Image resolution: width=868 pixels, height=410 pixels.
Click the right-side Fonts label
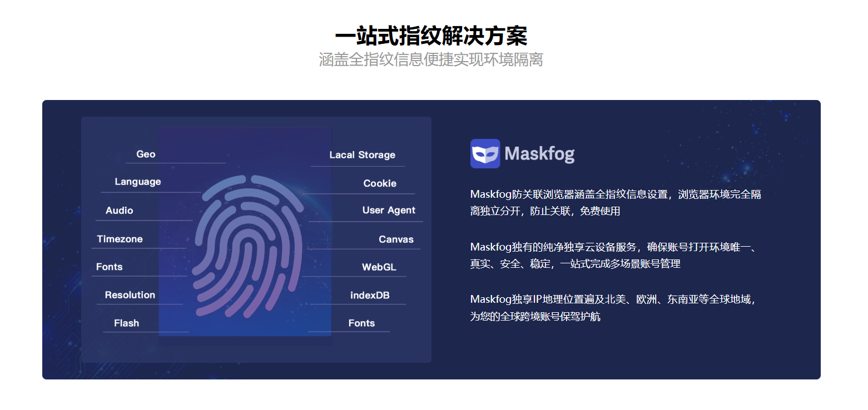pos(361,323)
